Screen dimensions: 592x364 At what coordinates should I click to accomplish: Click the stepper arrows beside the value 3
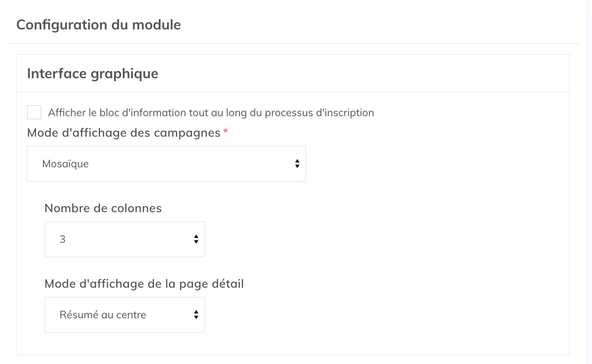[x=196, y=239]
